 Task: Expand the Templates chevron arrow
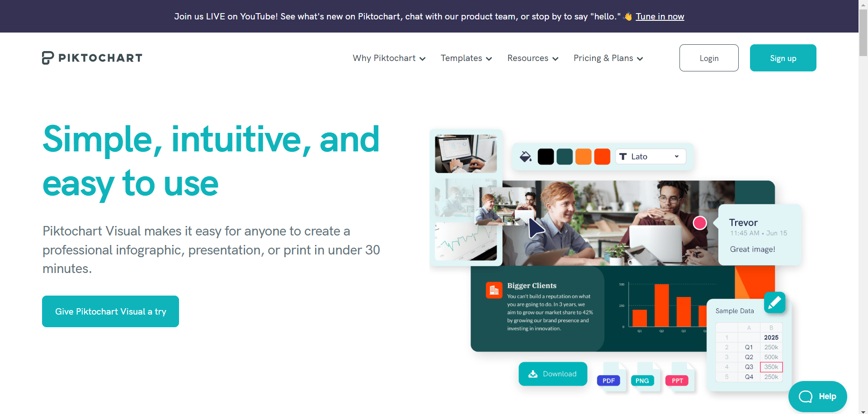pyautogui.click(x=489, y=59)
